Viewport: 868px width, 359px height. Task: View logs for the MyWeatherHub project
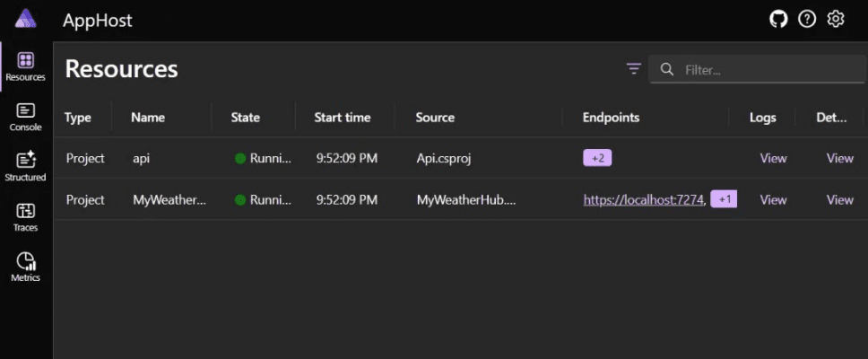[773, 200]
